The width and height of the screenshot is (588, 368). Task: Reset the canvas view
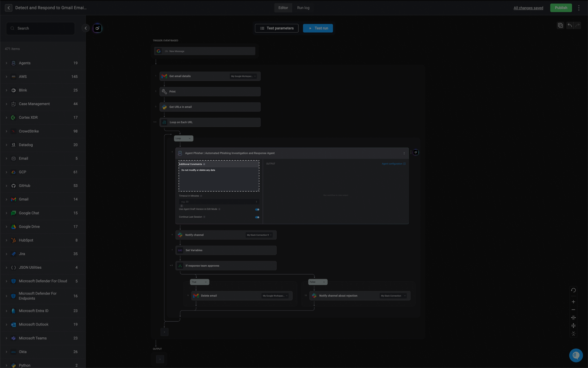[573, 290]
